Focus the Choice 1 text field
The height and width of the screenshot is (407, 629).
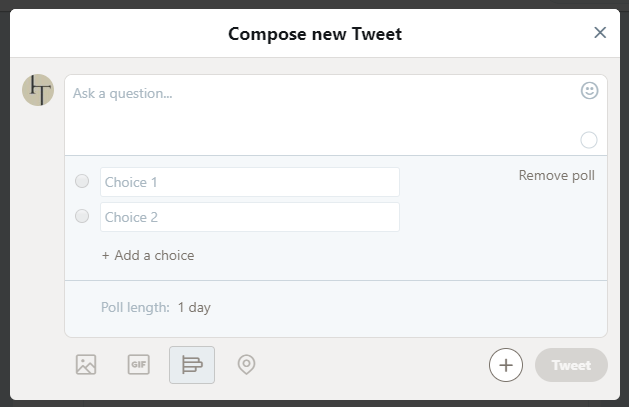point(250,182)
